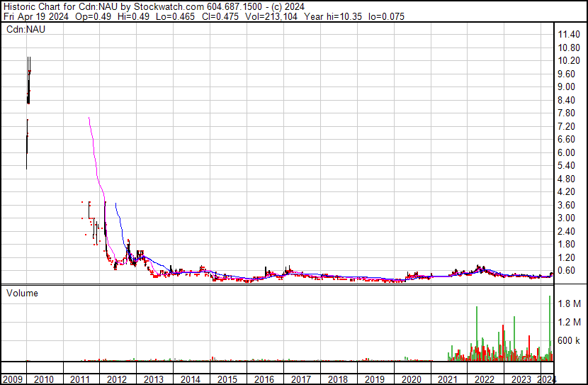The width and height of the screenshot is (588, 385).
Task: Click the 2016 year label
Action: (x=264, y=379)
